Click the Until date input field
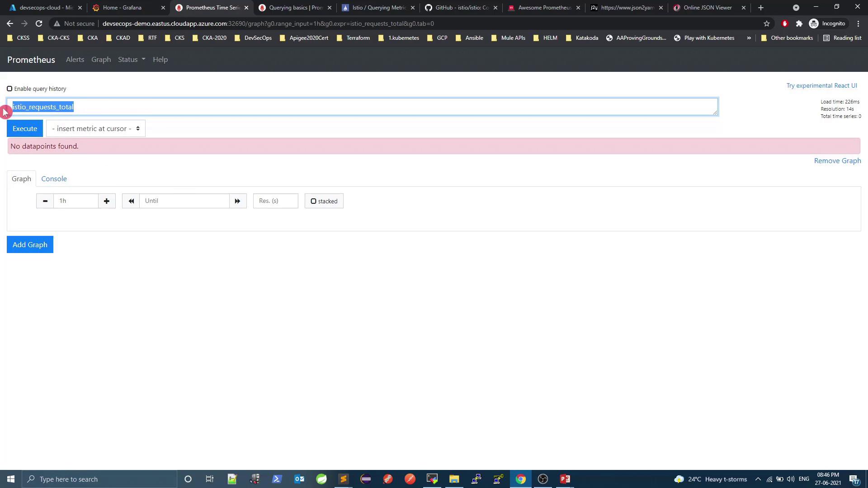 click(x=184, y=201)
